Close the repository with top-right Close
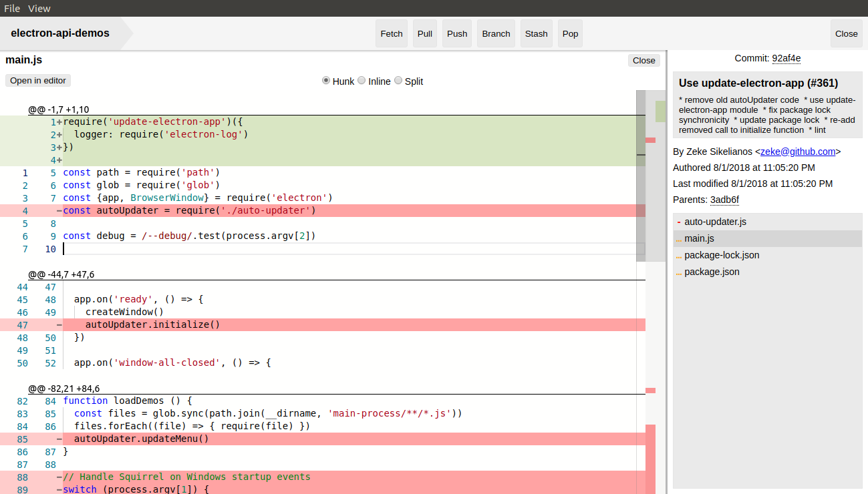 coord(846,33)
